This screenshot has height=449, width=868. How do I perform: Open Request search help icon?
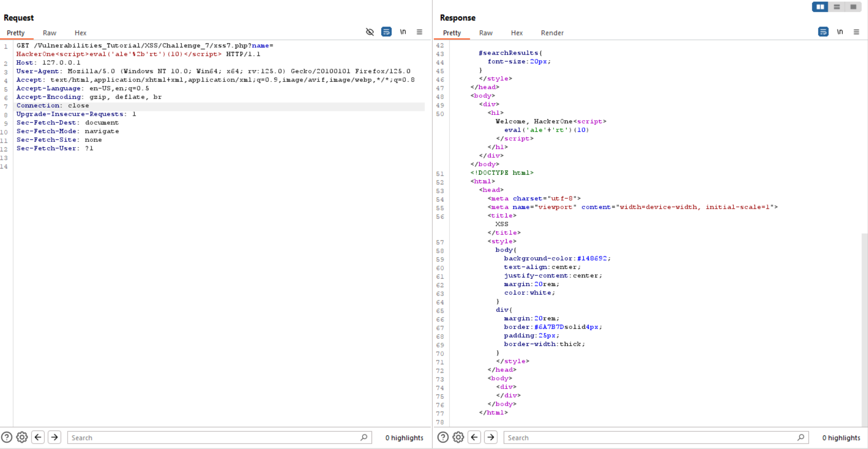point(7,437)
